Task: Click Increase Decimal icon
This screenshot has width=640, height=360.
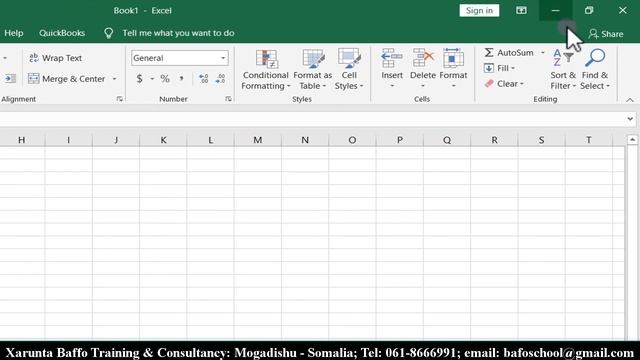Action: click(x=203, y=79)
